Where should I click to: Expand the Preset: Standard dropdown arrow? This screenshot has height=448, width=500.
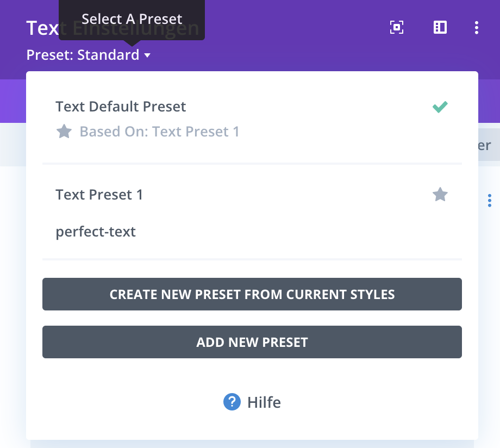[x=147, y=55]
